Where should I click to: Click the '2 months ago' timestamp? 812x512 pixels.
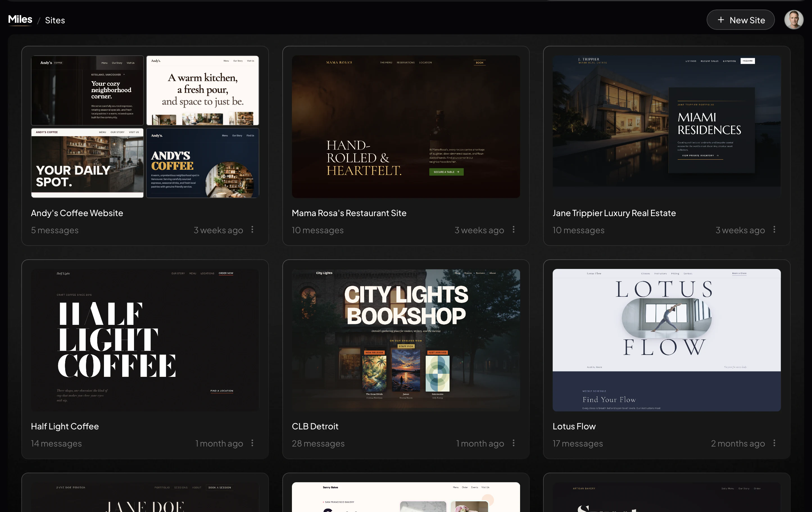click(x=738, y=443)
